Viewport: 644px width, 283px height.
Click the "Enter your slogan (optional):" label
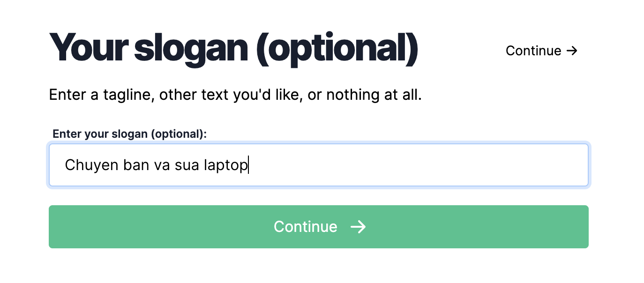click(x=129, y=134)
